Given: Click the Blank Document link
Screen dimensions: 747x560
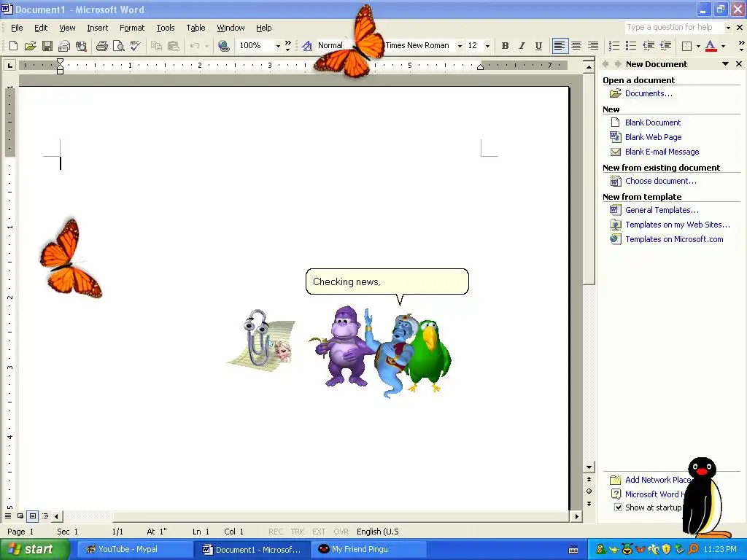Looking at the screenshot, I should (653, 122).
